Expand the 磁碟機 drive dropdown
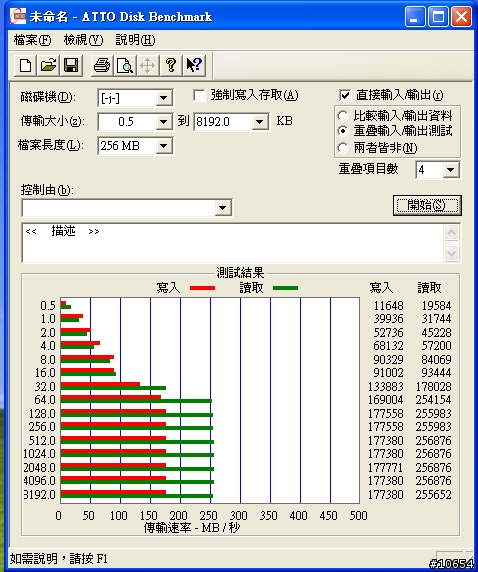478x572 pixels. (x=164, y=98)
